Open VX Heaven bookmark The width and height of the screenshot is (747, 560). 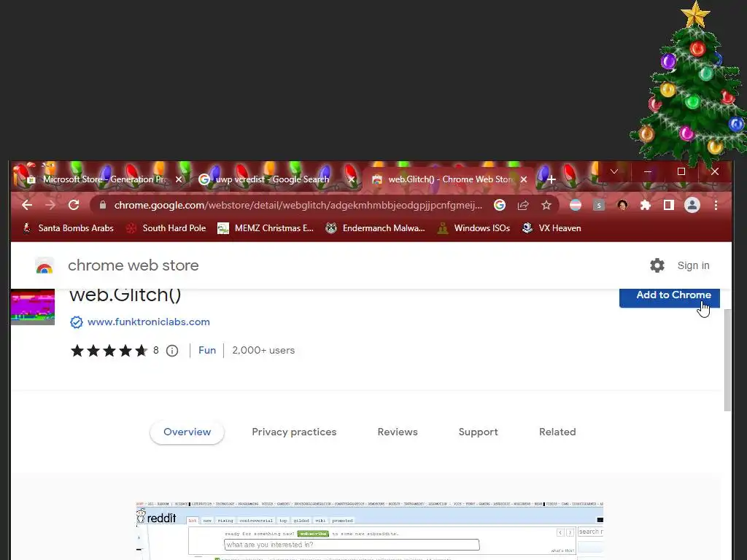(551, 228)
